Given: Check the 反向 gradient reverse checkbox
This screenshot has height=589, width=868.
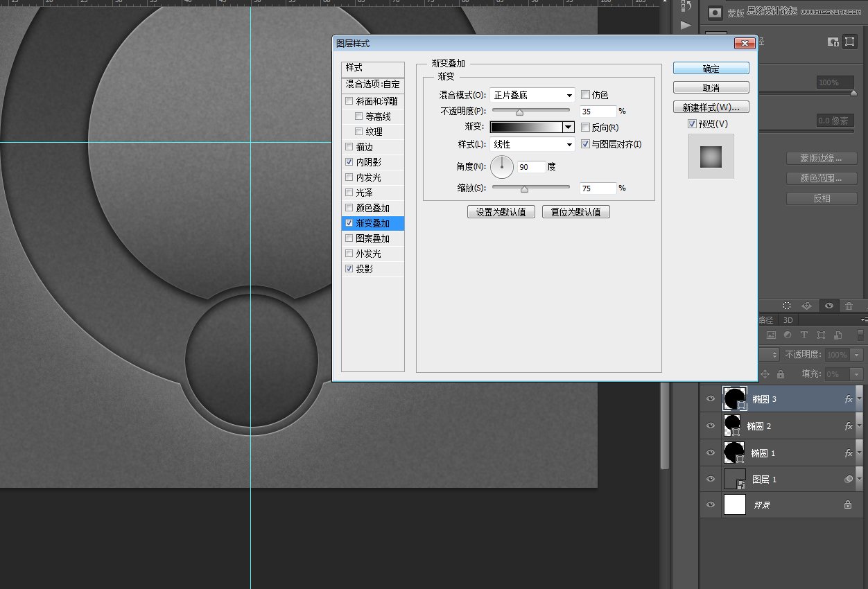Looking at the screenshot, I should pyautogui.click(x=586, y=127).
